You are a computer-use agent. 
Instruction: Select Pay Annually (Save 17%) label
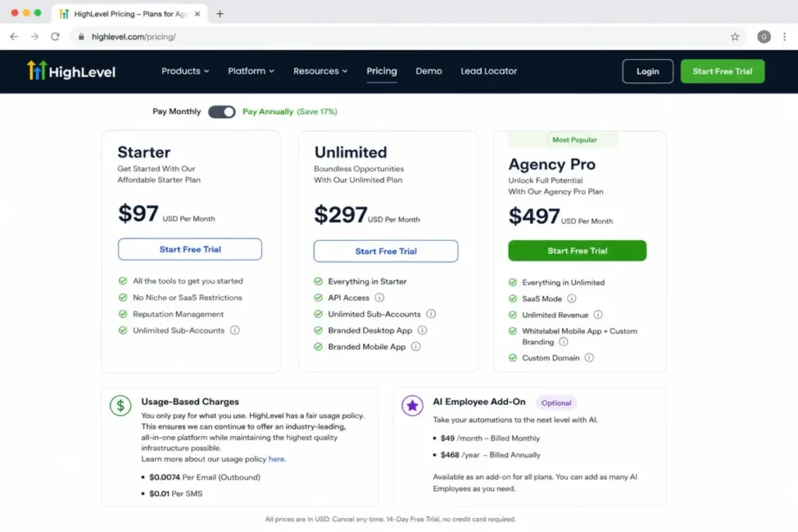[x=290, y=111]
